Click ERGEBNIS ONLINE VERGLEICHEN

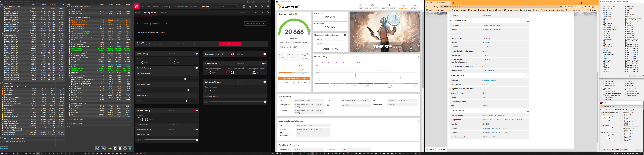pos(294,78)
